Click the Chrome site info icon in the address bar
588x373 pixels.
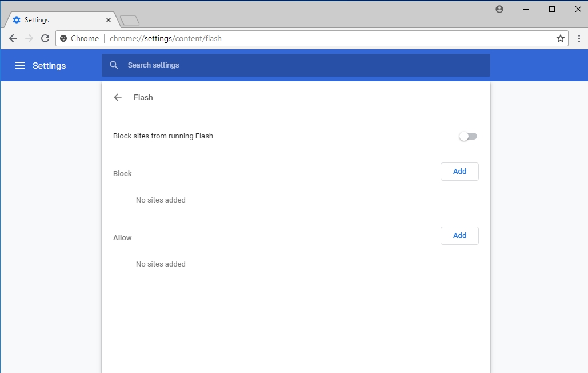coord(63,38)
